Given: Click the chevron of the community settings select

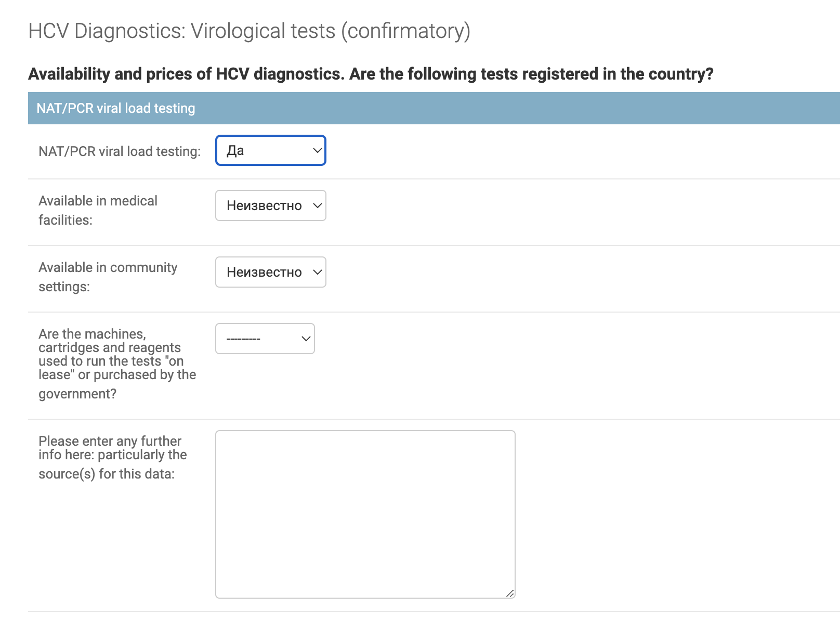Looking at the screenshot, I should tap(318, 272).
